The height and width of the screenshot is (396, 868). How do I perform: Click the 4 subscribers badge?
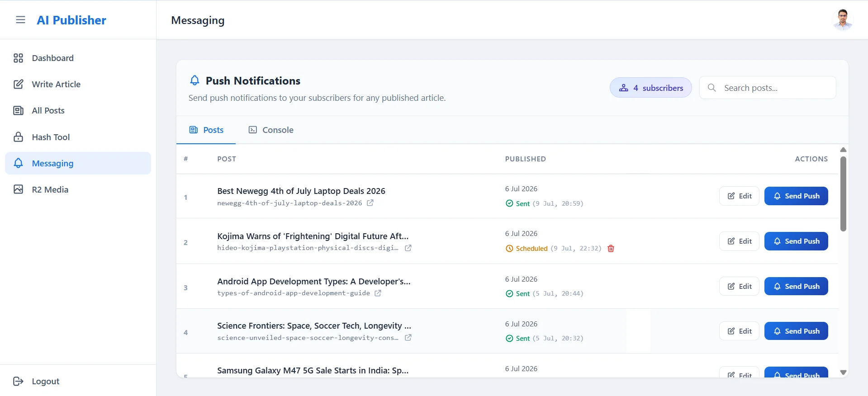click(x=650, y=88)
